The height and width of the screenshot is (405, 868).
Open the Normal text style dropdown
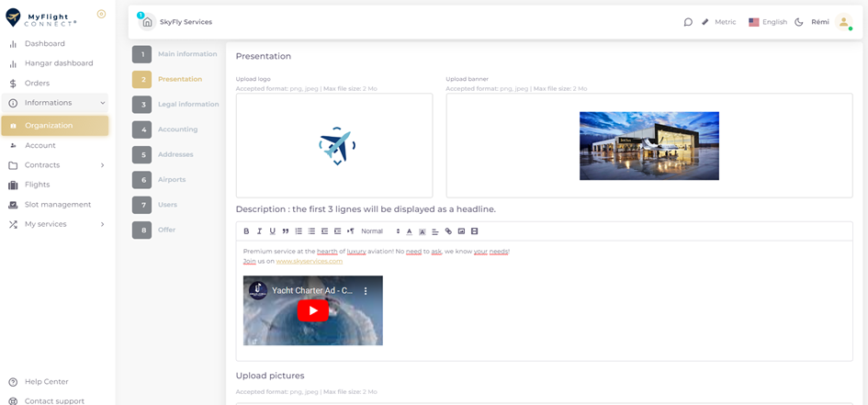point(379,231)
